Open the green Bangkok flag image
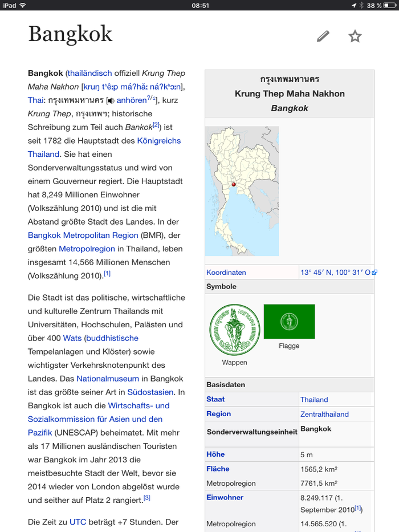399x532 pixels. click(x=289, y=321)
